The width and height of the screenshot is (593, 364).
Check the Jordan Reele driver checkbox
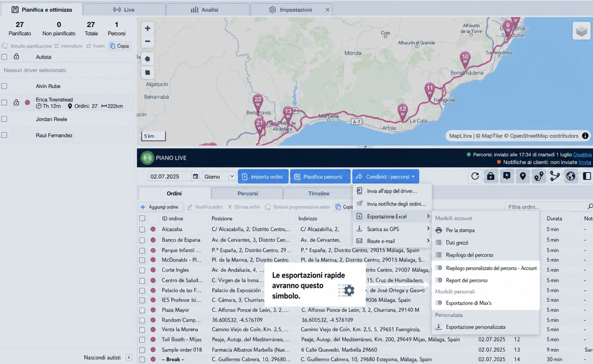point(4,119)
